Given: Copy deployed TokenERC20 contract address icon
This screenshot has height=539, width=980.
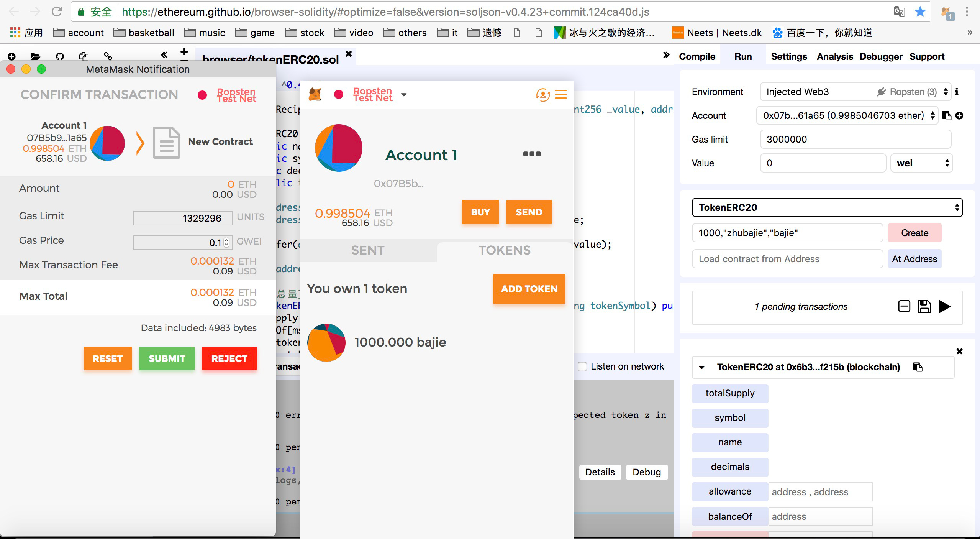Looking at the screenshot, I should coord(918,367).
